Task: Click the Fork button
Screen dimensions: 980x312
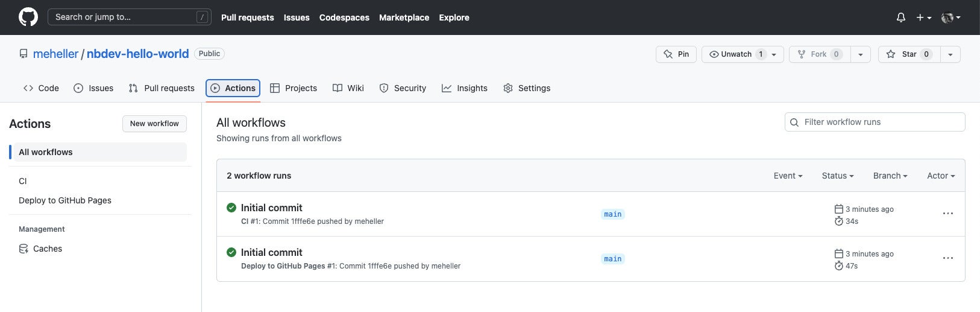Action: (x=820, y=54)
